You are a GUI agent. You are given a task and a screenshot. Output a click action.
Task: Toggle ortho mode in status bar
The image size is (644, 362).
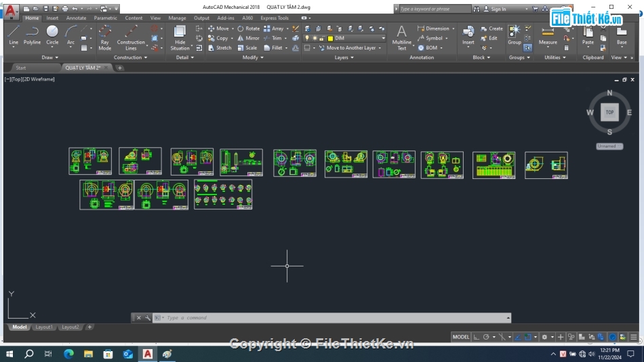476,337
